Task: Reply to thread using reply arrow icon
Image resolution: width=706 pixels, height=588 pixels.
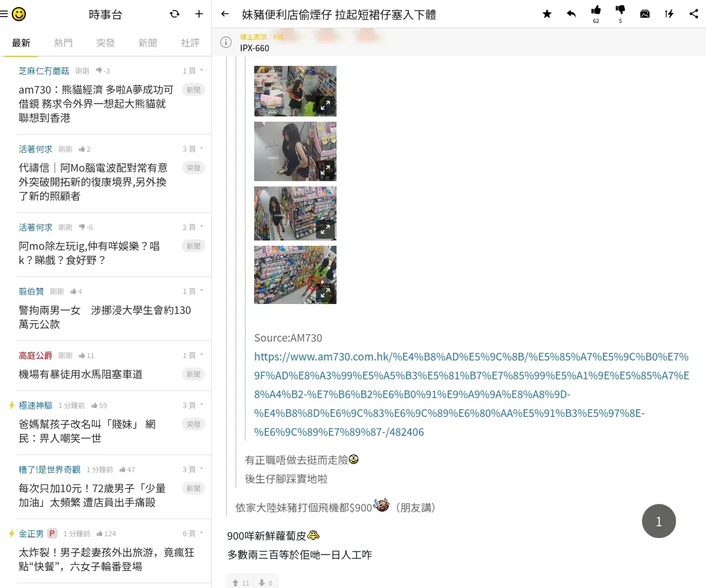Action: [571, 14]
